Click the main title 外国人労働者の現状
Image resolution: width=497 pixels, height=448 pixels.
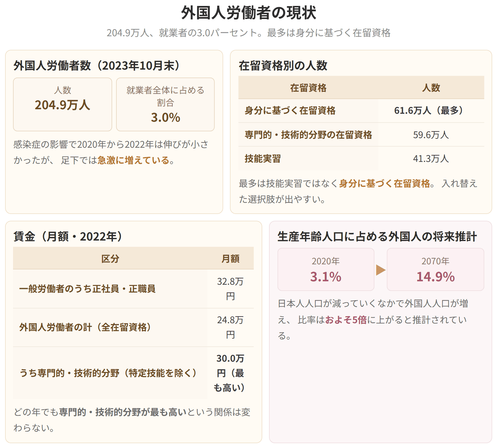point(248,13)
